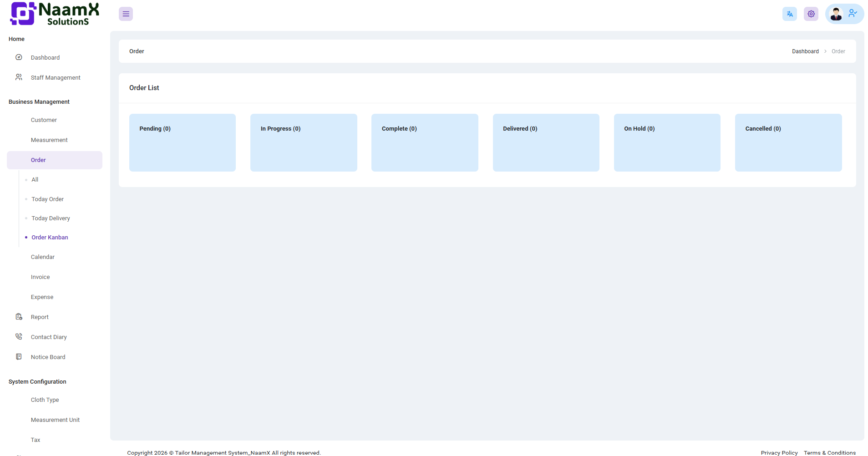Click the Staff Management people icon
The height and width of the screenshot is (456, 868).
coord(19,77)
